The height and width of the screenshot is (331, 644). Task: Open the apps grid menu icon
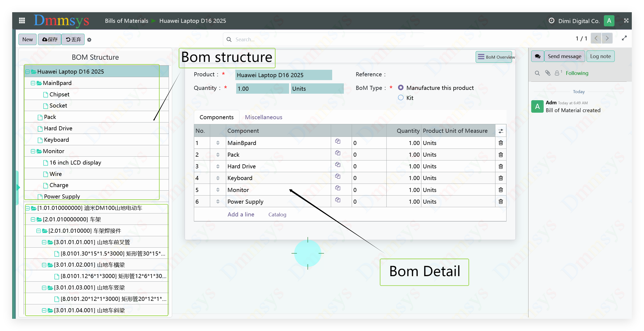(22, 21)
